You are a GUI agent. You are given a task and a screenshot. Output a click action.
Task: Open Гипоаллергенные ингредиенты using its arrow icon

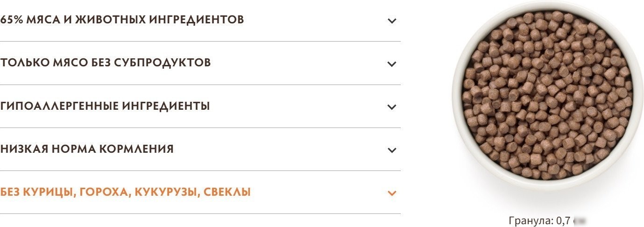(392, 107)
